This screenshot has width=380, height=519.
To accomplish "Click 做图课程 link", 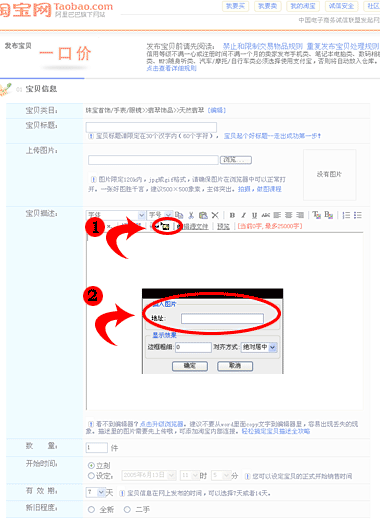I will [x=269, y=189].
